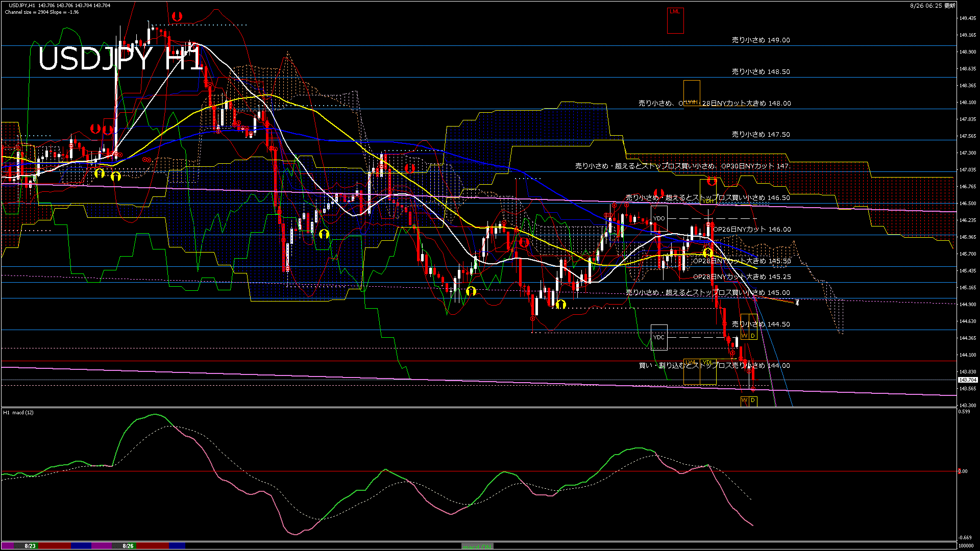Click the 145.00 stop-loss buy label
The width and height of the screenshot is (980, 551).
(708, 292)
